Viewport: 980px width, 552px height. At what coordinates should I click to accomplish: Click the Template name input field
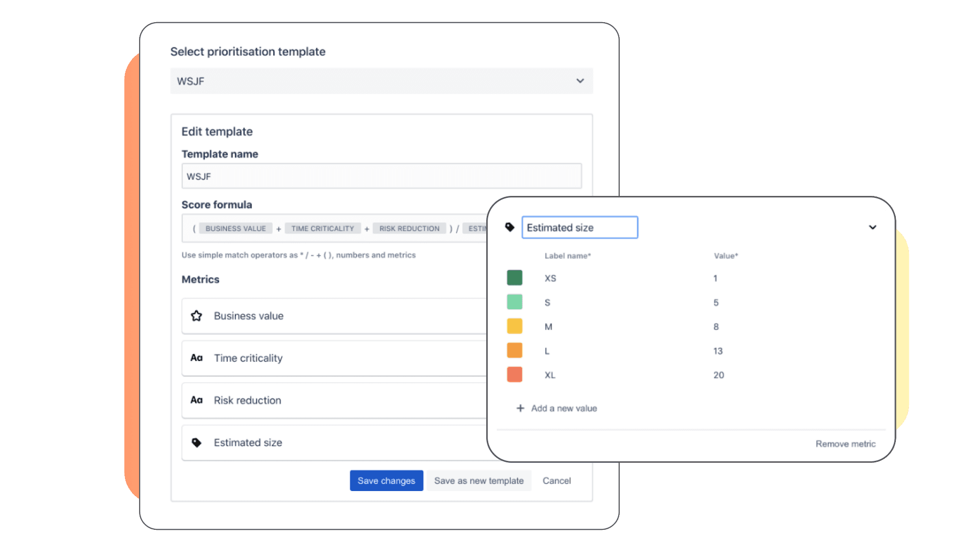tap(381, 176)
